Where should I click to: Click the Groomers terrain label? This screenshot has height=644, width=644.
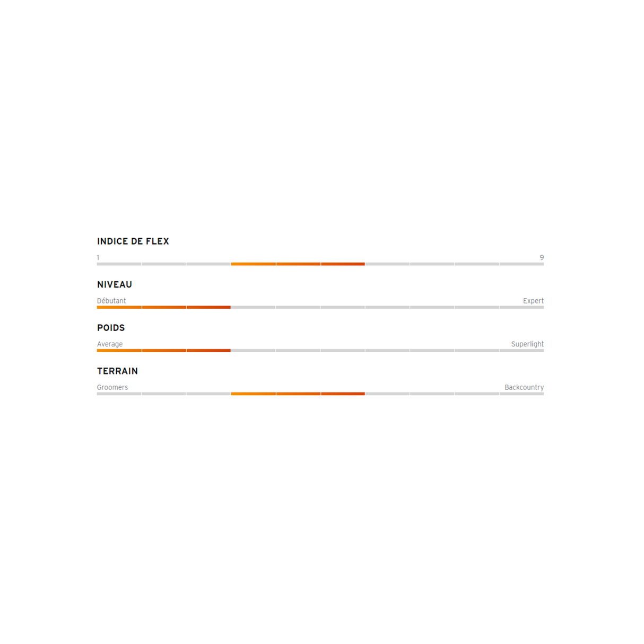click(112, 387)
